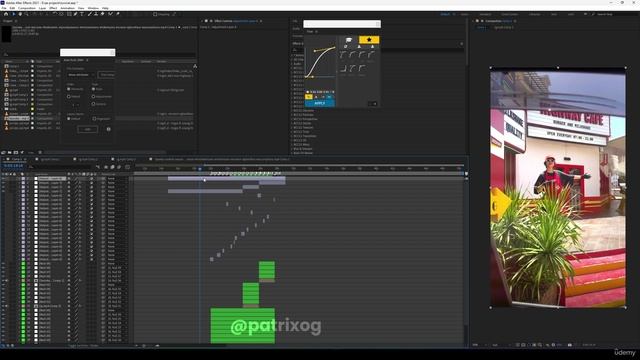Click the trash delete icon below Project

click(x=40, y=153)
